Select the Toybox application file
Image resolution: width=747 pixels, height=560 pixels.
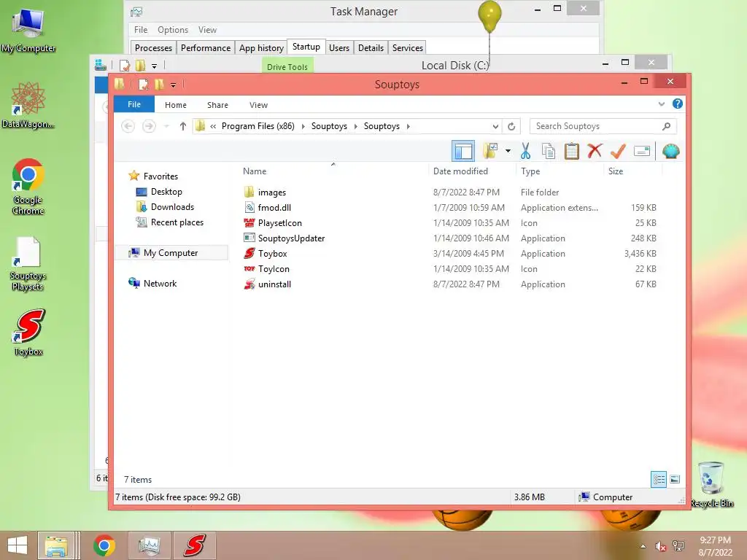tap(273, 253)
